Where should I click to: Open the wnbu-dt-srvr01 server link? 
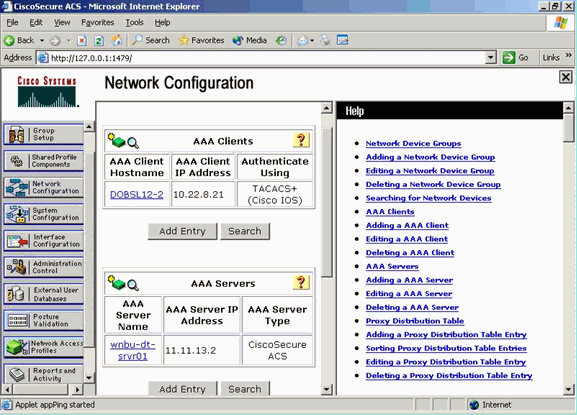click(132, 350)
